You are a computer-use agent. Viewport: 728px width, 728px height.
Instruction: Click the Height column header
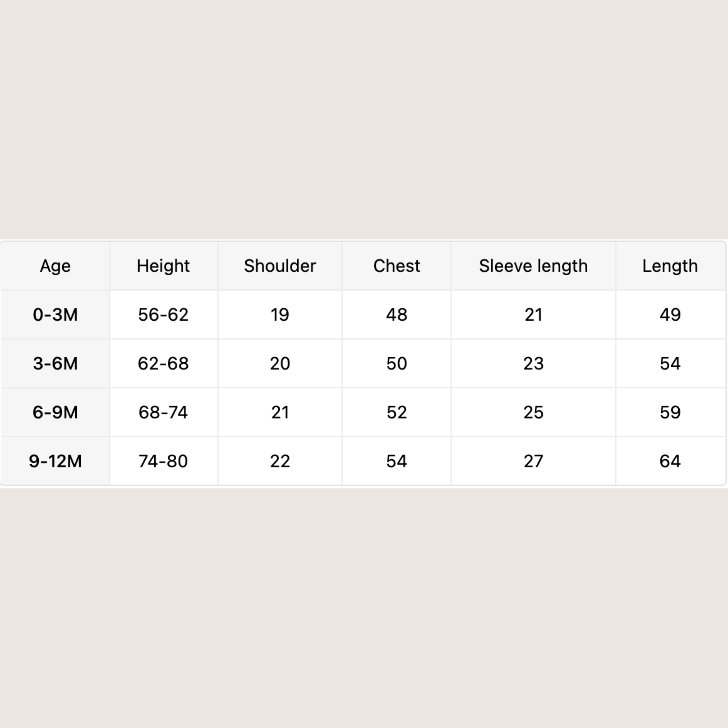[x=163, y=266]
